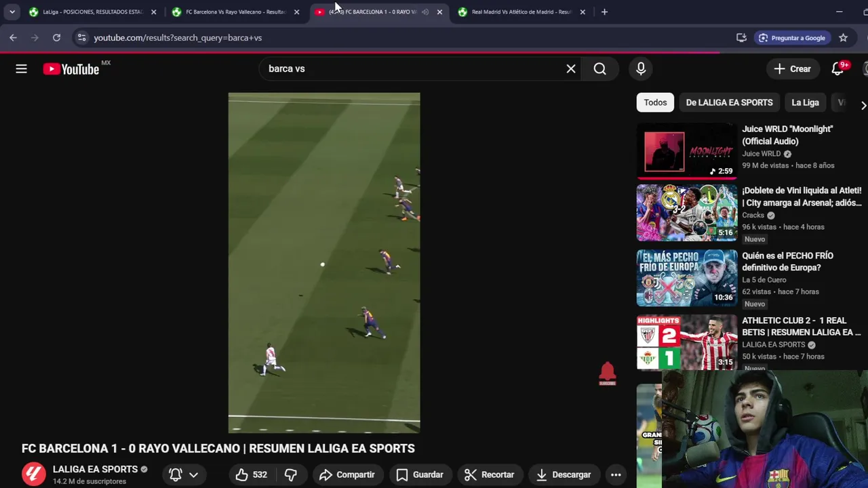Click the red subscribe bell watermark
The image size is (868, 488).
tap(607, 373)
